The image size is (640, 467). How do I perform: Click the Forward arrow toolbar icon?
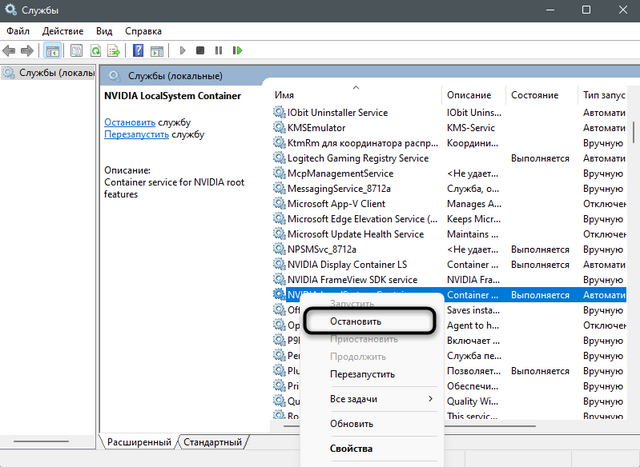pos(27,51)
